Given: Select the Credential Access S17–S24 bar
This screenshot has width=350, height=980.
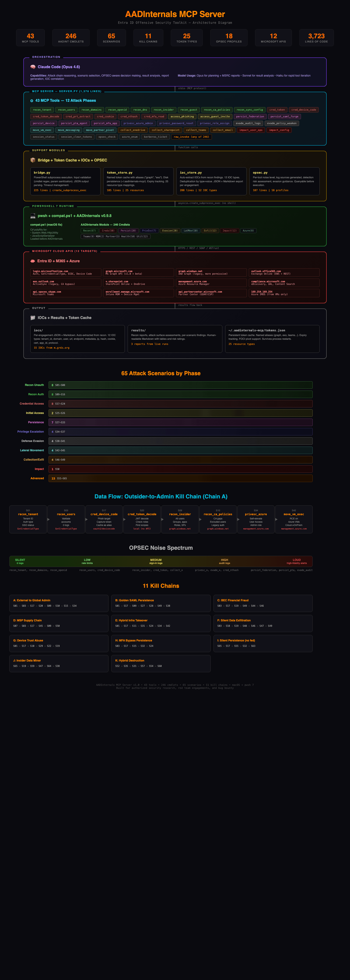Looking at the screenshot, I should tap(180, 404).
